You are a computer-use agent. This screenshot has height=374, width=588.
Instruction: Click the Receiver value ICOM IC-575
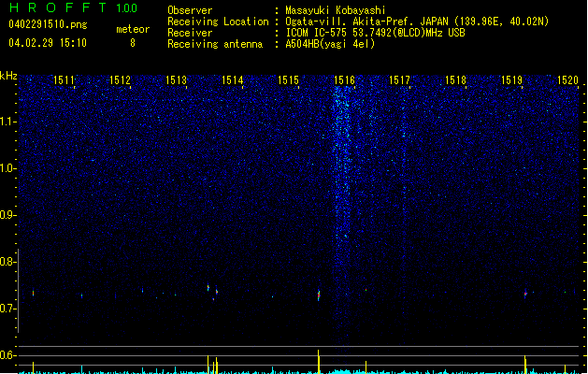click(316, 33)
